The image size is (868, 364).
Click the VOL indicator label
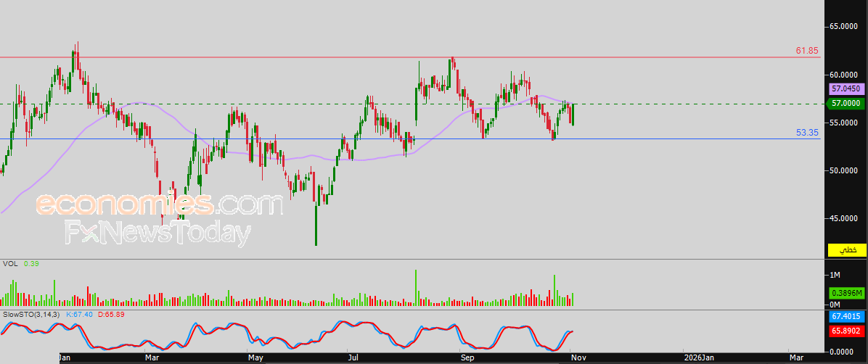click(10, 265)
